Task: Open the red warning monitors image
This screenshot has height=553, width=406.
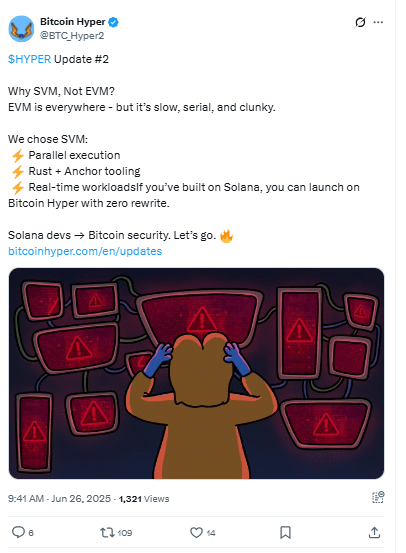Action: (x=196, y=373)
